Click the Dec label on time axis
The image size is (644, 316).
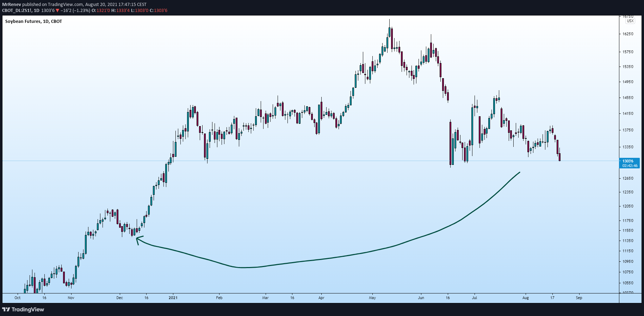pos(120,298)
